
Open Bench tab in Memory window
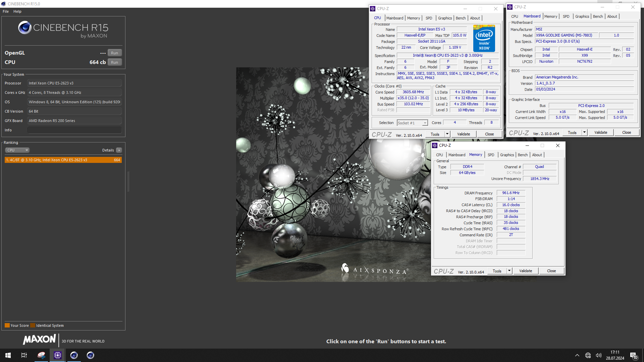coord(523,155)
